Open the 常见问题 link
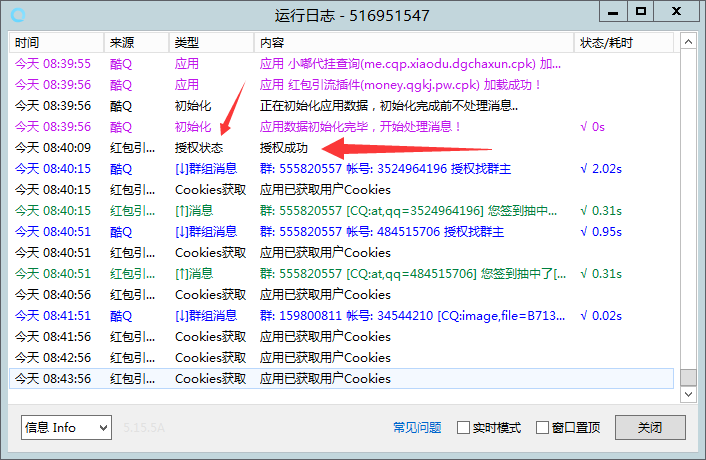Image resolution: width=706 pixels, height=460 pixels. click(x=417, y=427)
